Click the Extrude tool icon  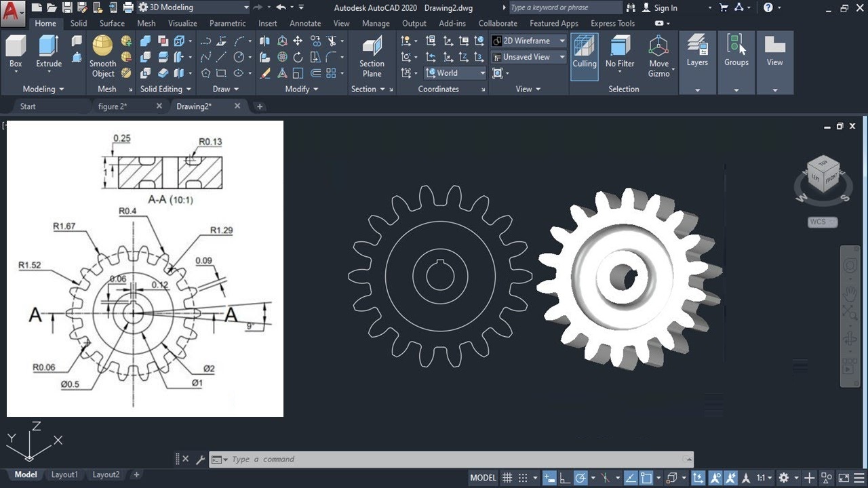click(48, 46)
